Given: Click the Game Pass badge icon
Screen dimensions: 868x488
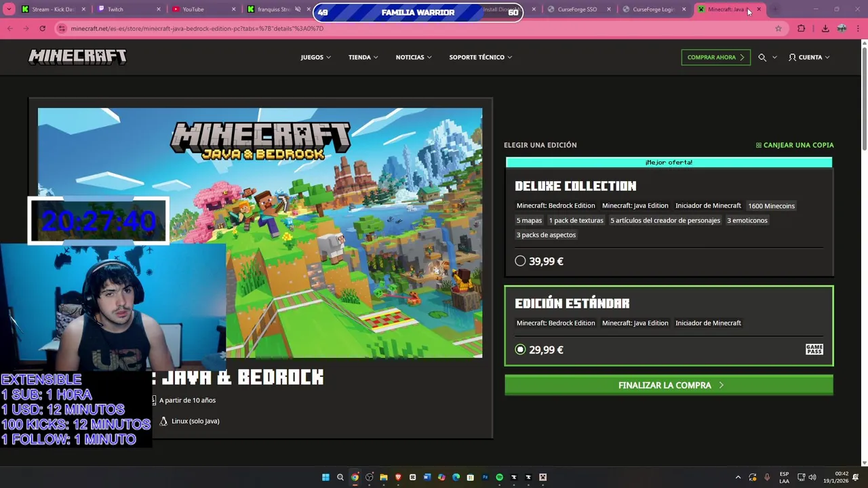Looking at the screenshot, I should (814, 349).
